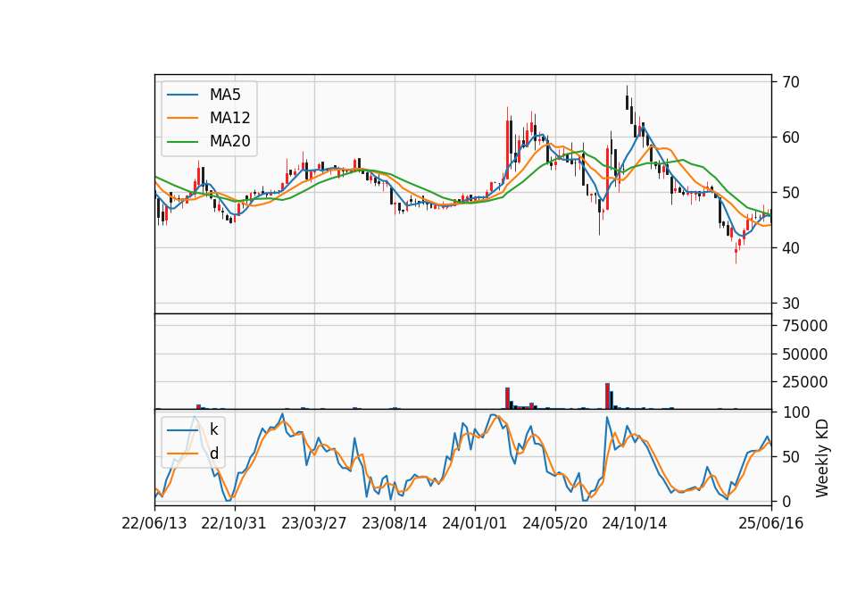Click the highest candlestick near price 70
Image resolution: width=857 pixels, height=616 pixels.
(627, 98)
